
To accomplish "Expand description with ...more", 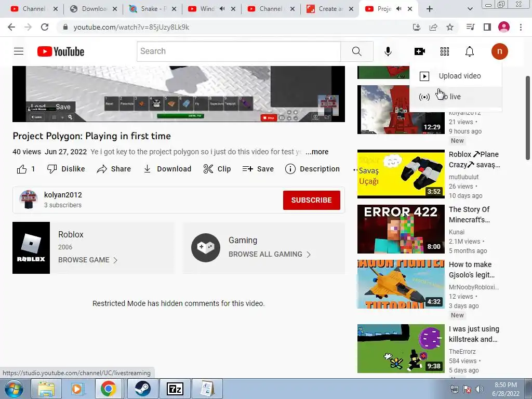I will point(317,152).
